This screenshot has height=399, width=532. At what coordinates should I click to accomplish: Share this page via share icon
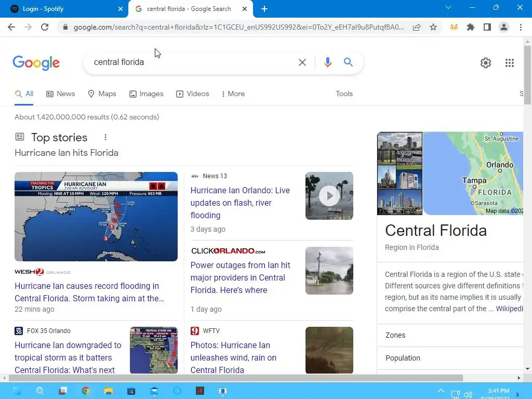(417, 27)
